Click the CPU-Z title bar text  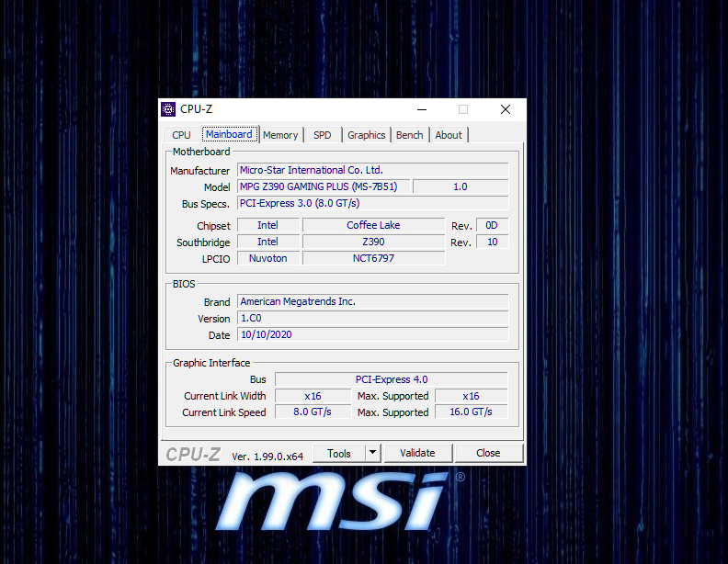point(196,109)
